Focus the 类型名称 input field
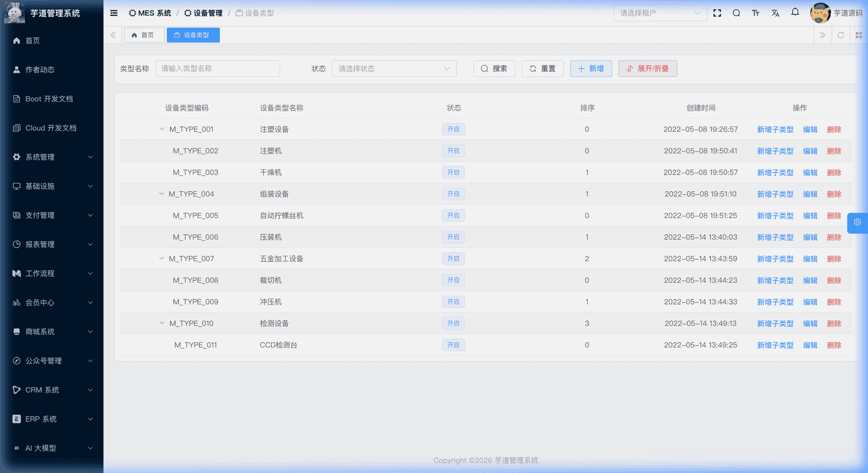Image resolution: width=868 pixels, height=473 pixels. [x=218, y=69]
